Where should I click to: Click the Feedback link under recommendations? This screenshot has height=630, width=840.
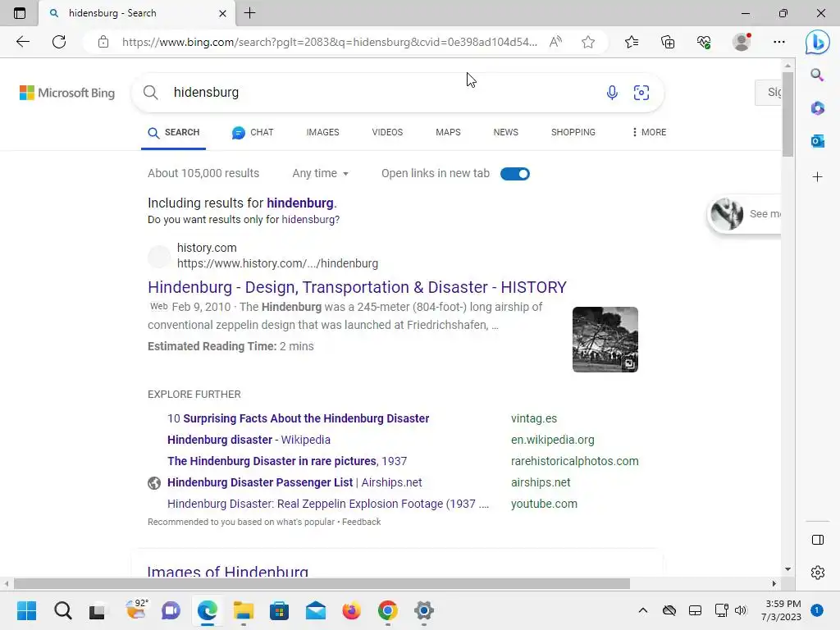click(362, 522)
